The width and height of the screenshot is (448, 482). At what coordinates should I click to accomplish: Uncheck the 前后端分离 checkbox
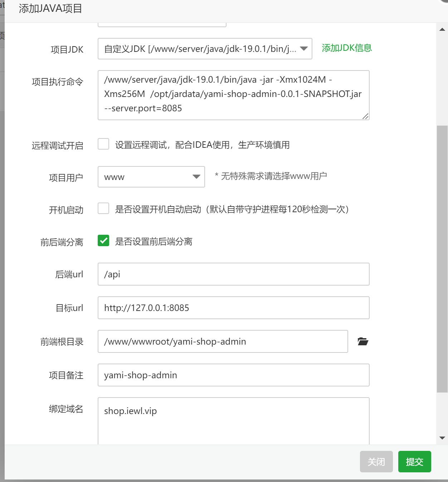[103, 240]
